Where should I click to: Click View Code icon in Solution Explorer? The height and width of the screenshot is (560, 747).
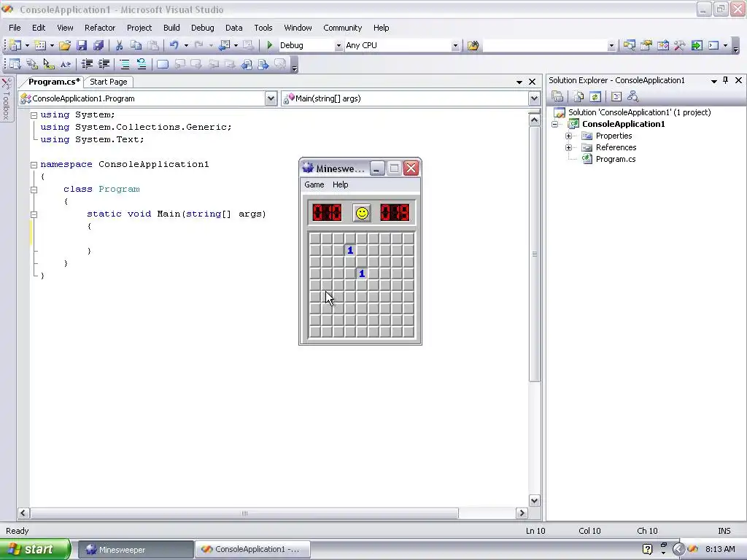click(616, 97)
